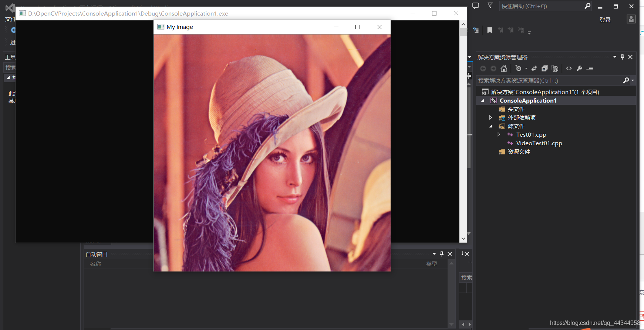
Task: Click the undo-indent toolbar icon left of bookmarks
Action: (x=476, y=30)
